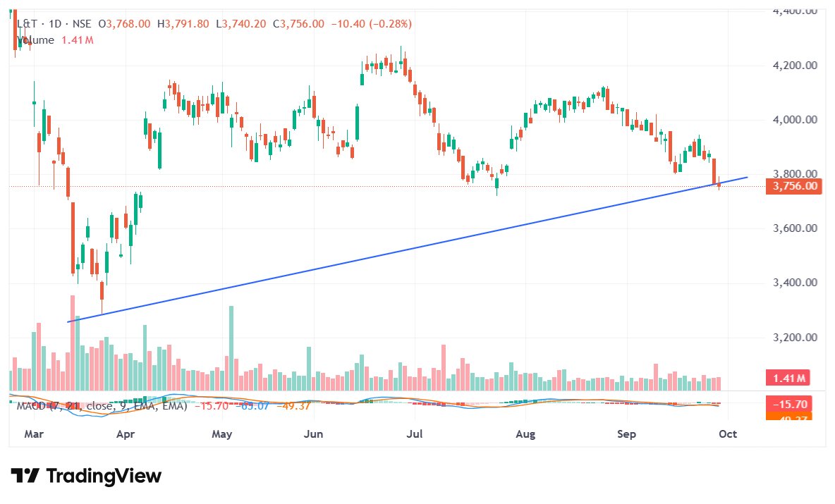Viewport: 835px width, 504px height.
Task: Click the Volume indicator legend label
Action: click(36, 40)
